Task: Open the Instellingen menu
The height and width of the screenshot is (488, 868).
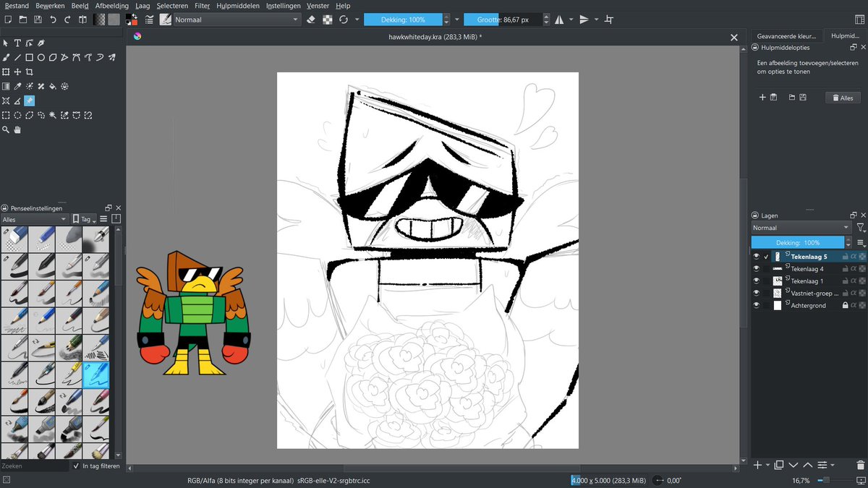Action: click(x=283, y=5)
